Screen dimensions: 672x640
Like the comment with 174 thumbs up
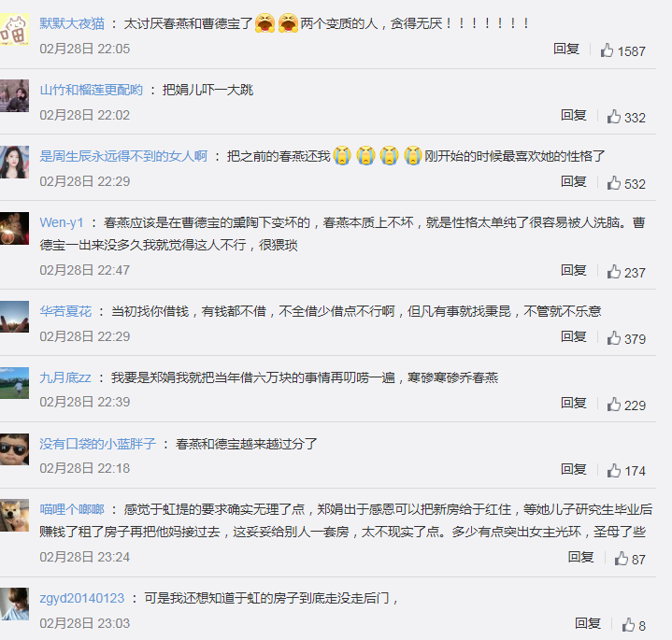(614, 470)
